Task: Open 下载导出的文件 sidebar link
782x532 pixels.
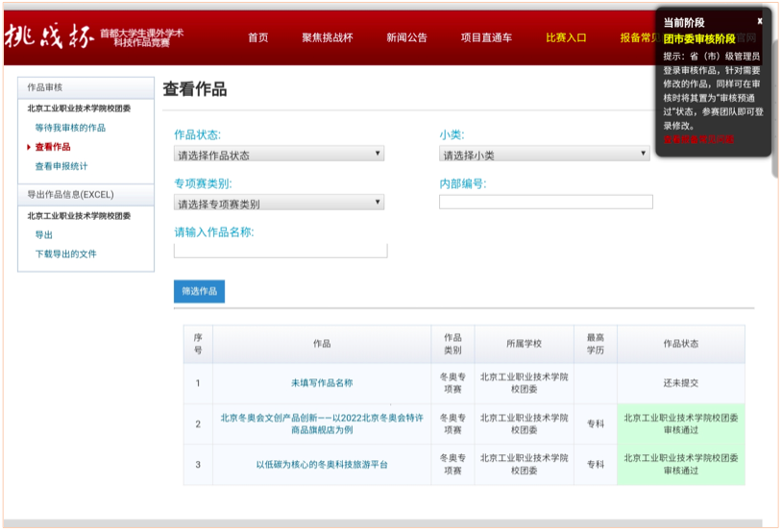Action: point(66,254)
